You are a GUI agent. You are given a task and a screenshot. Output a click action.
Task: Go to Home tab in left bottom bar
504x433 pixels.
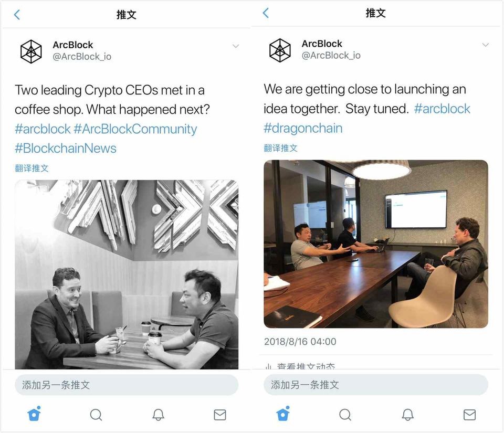35,414
